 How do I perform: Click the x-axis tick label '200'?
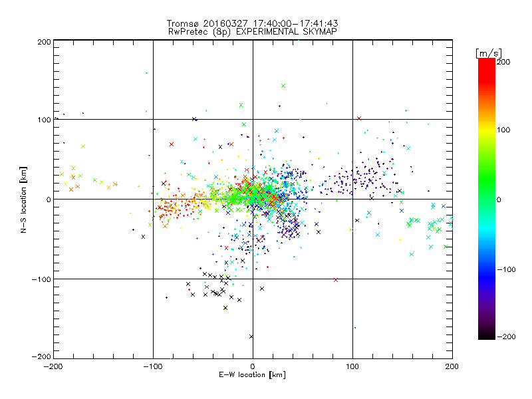pyautogui.click(x=452, y=366)
